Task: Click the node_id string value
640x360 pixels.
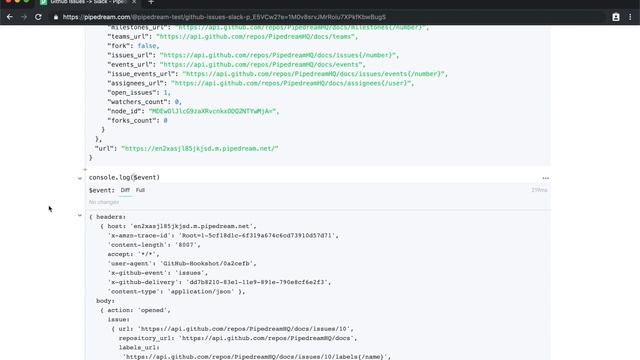Action: (212, 111)
